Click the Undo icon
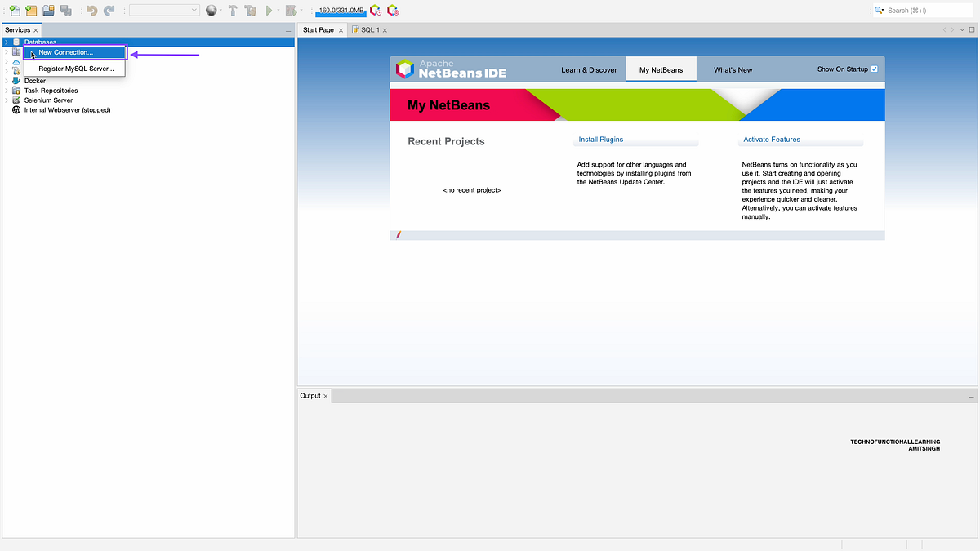This screenshot has width=980, height=551. click(91, 10)
